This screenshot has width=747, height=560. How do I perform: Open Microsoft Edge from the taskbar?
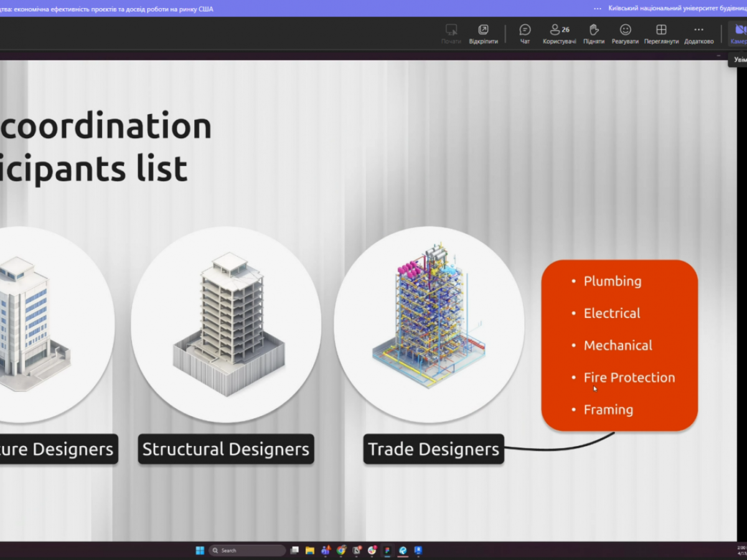pyautogui.click(x=403, y=551)
